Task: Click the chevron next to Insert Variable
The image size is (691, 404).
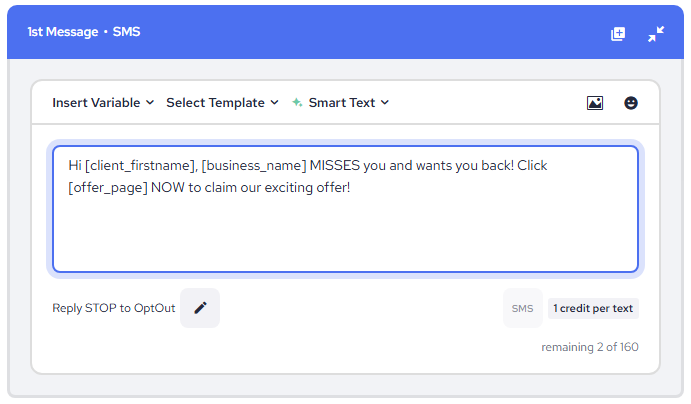Action: click(x=150, y=102)
